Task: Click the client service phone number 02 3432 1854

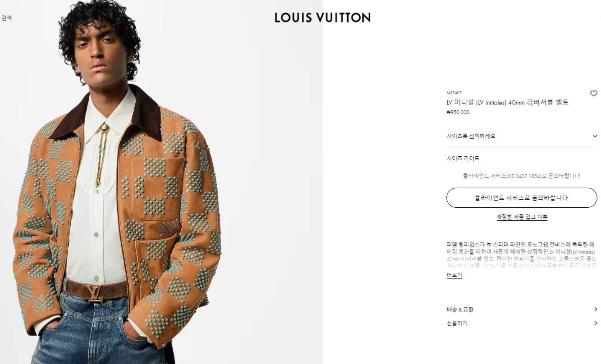Action: pos(523,176)
